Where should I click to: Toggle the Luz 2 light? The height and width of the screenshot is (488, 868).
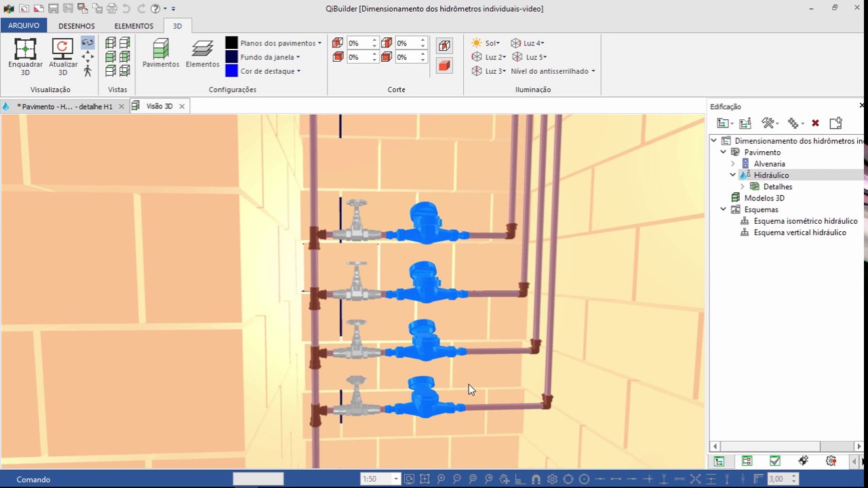[x=488, y=57]
